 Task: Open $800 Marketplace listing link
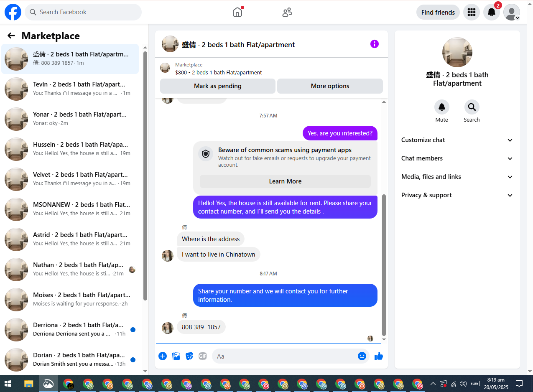coord(219,72)
